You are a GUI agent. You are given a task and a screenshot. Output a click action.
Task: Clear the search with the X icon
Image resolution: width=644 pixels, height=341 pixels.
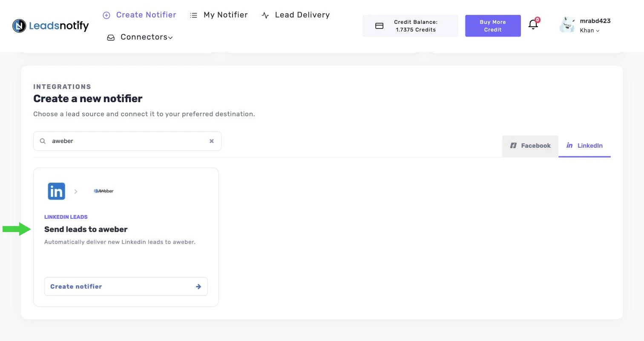click(211, 141)
